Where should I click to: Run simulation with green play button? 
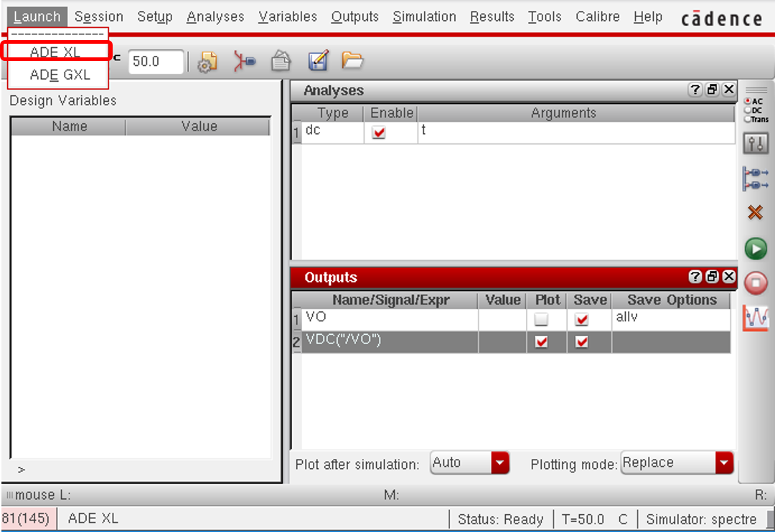pyautogui.click(x=756, y=249)
